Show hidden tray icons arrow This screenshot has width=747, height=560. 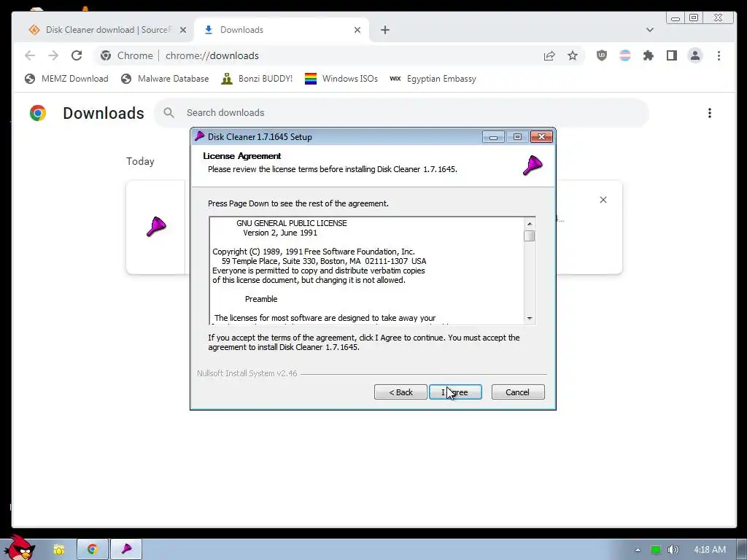click(x=638, y=550)
